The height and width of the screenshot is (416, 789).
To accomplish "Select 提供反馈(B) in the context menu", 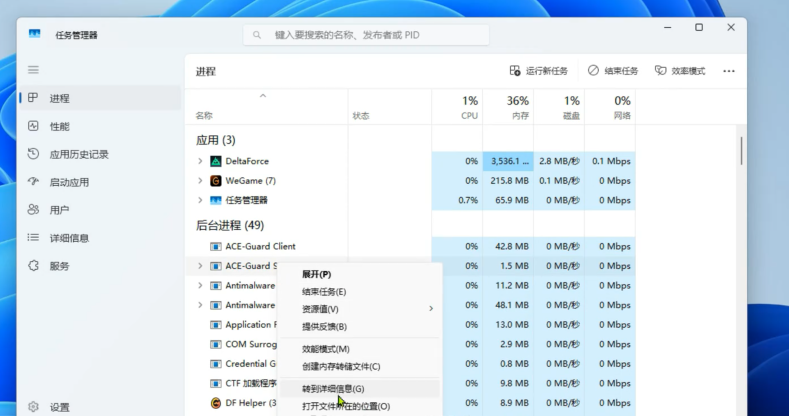I will click(359, 326).
